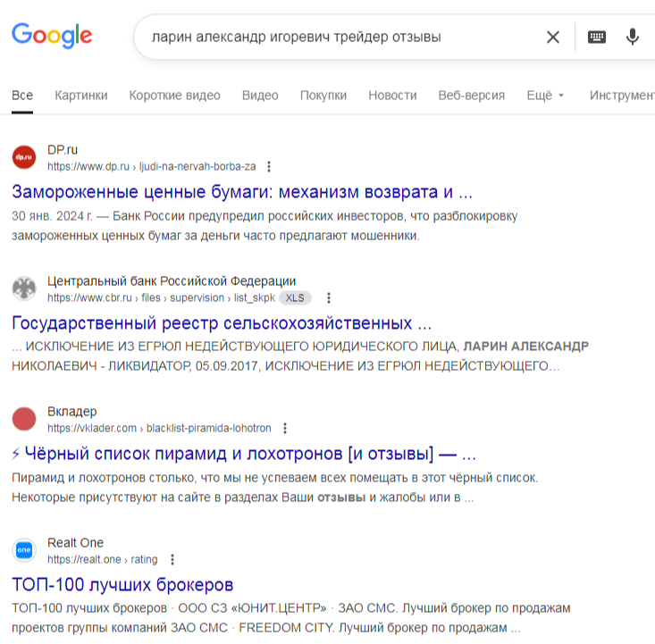Screen dimensions: 655x644
Task: Open the Короткие видео tab
Action: 174,96
